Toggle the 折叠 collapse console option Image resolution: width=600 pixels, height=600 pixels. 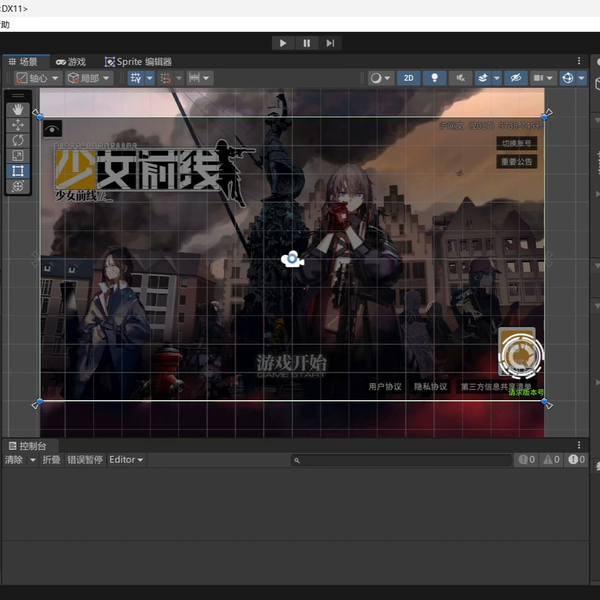[51, 460]
